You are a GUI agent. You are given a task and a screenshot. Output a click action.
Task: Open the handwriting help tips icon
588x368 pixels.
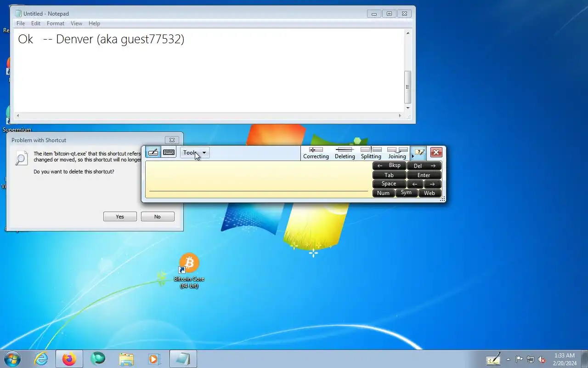[419, 152]
